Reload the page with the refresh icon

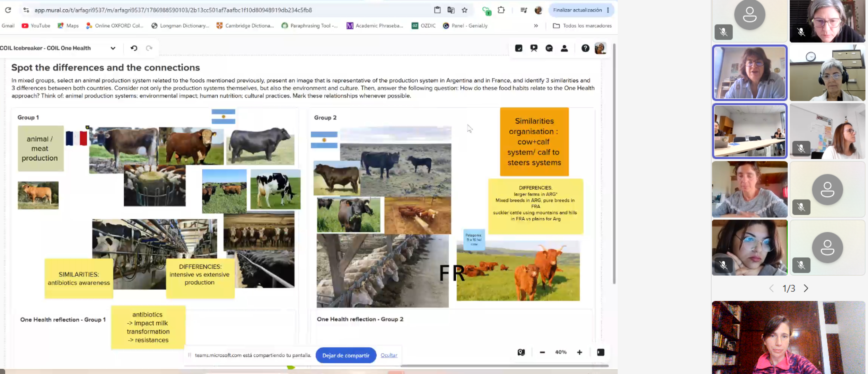(8, 10)
